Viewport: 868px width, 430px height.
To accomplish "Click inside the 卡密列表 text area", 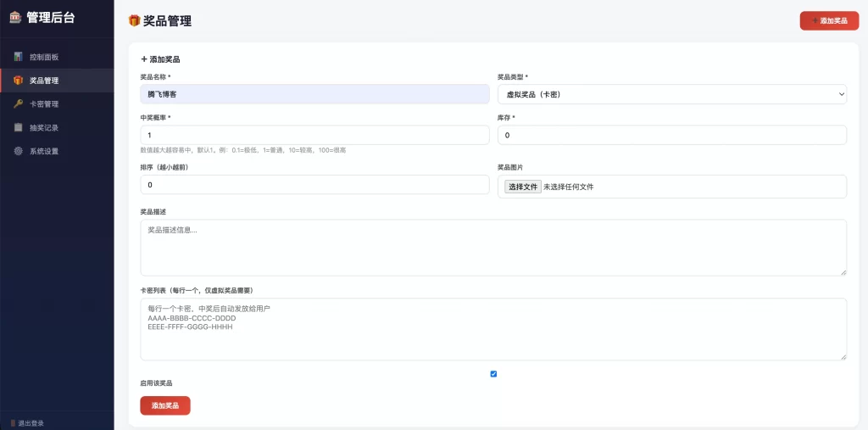I will pos(492,329).
